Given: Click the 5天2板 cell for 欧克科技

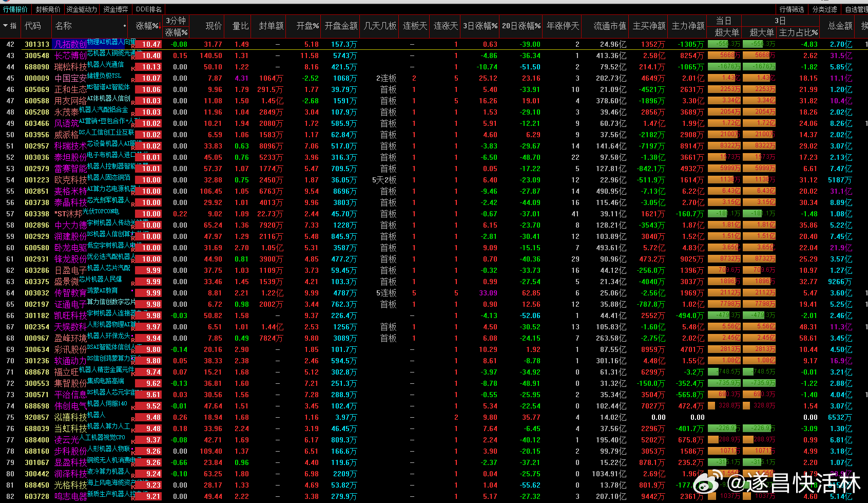Looking at the screenshot, I should [384, 180].
